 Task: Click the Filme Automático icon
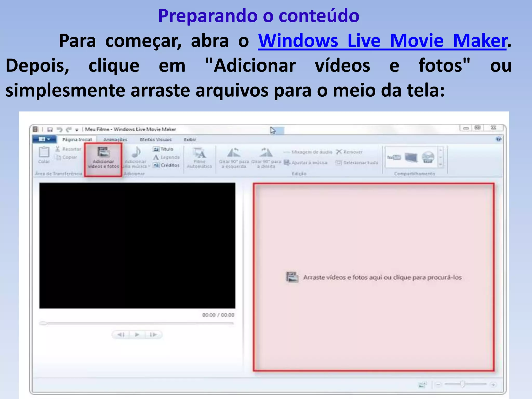click(199, 153)
